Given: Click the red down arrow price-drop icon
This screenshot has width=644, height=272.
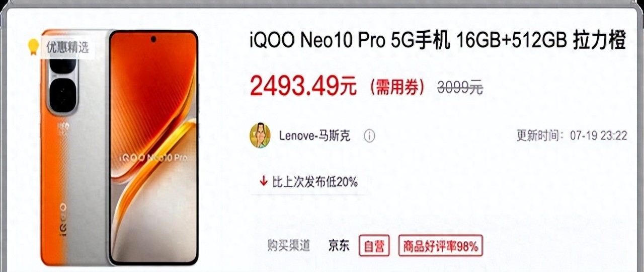Looking at the screenshot, I should click(x=263, y=182).
